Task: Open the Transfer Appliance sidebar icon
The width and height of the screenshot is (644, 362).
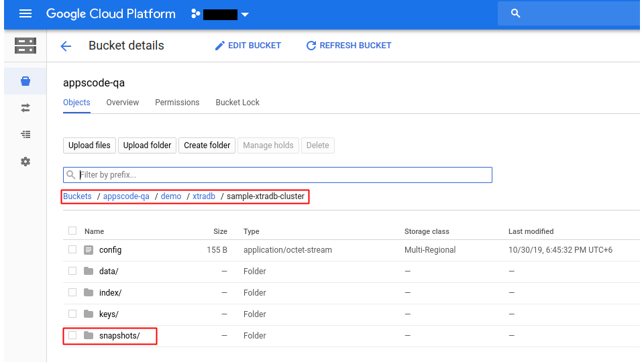Action: tap(25, 135)
